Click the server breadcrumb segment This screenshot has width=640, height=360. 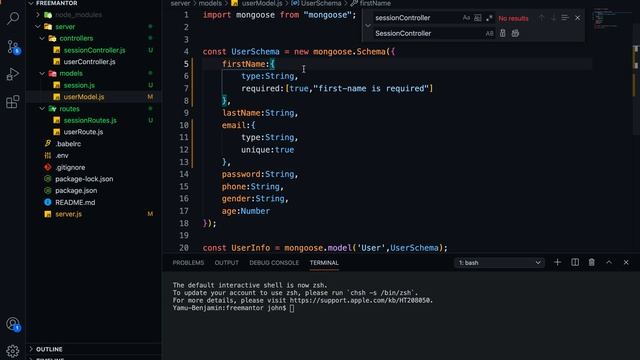180,3
